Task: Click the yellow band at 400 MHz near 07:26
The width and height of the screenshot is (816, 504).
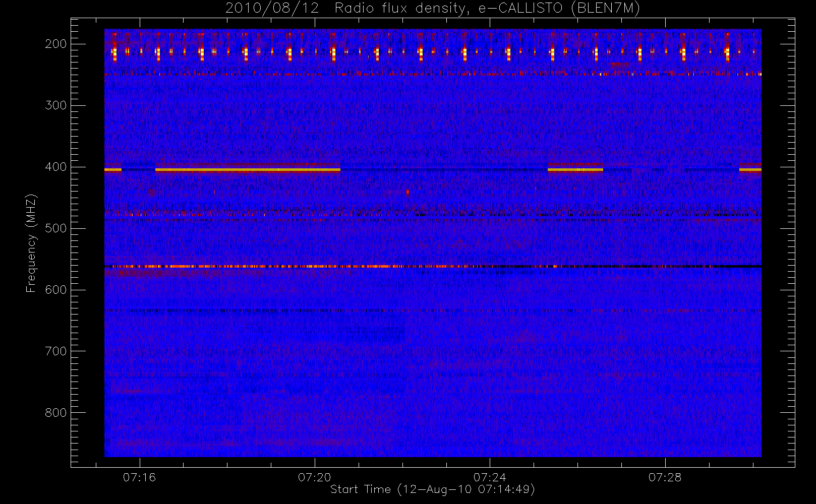Action: pyautogui.click(x=575, y=170)
